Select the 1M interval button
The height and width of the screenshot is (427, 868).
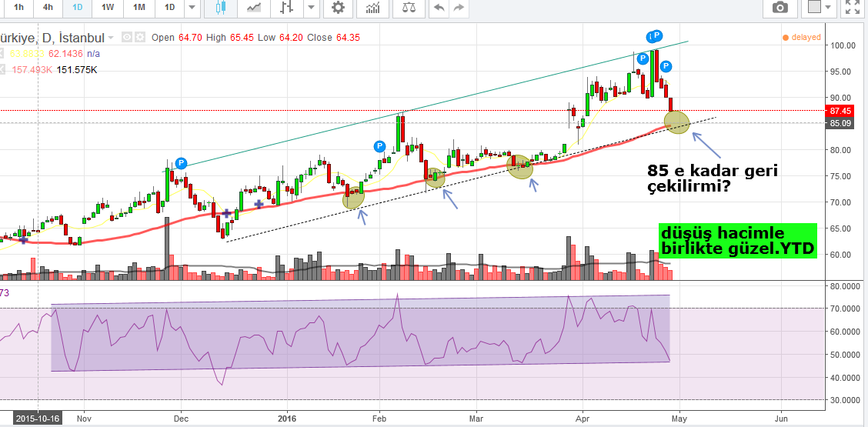139,8
